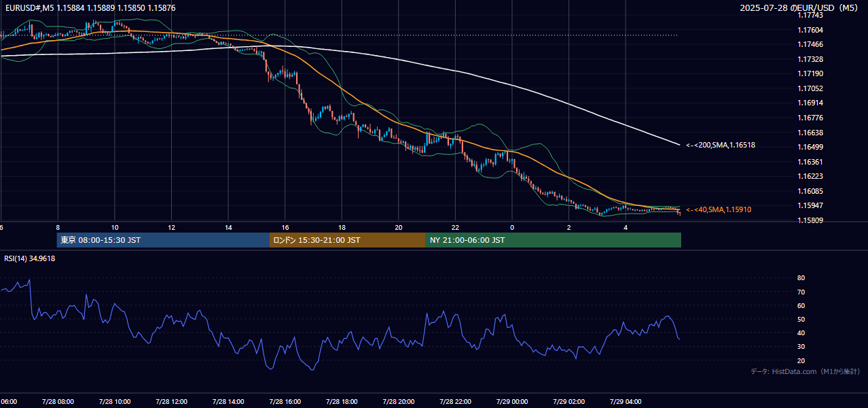
Task: Click RSI axis level 60
Action: click(x=801, y=305)
